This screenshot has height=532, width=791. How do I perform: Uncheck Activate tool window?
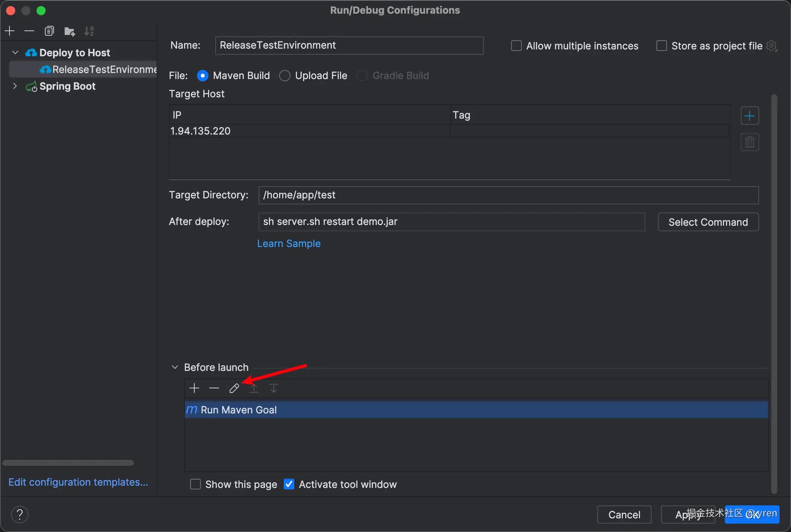click(x=289, y=484)
